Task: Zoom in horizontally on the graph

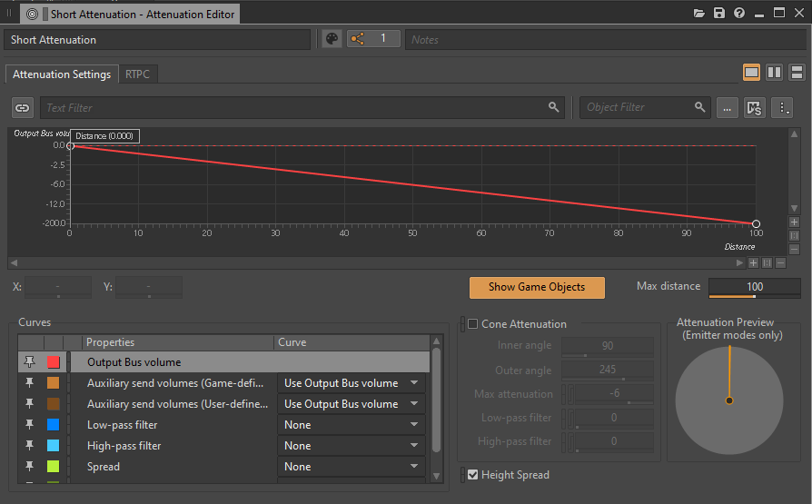Action: (754, 263)
